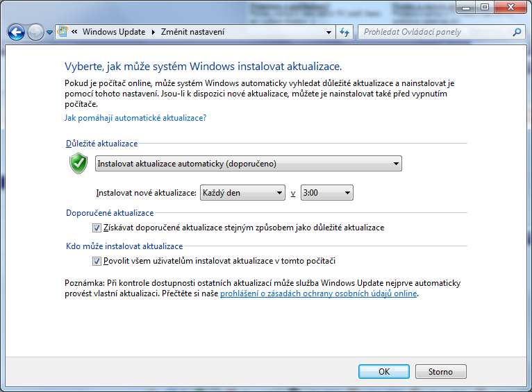Click the Instalovat nové aktualizace label
The height and width of the screenshot is (392, 532).
(147, 193)
